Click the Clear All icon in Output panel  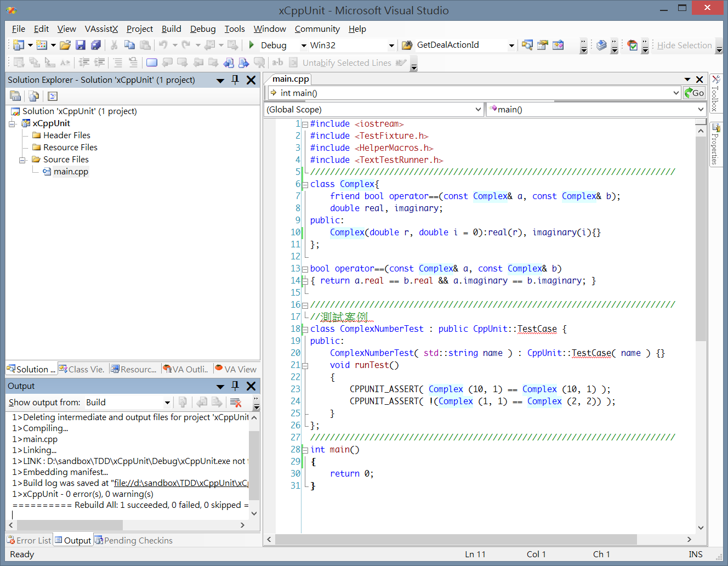tap(236, 403)
